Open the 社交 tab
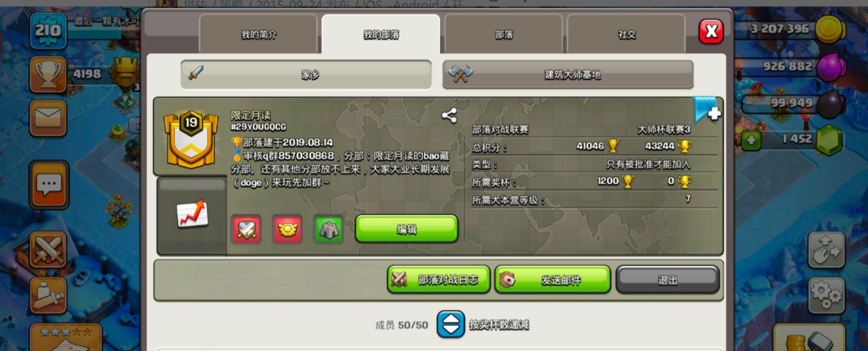Viewport: 868px width, 351px height. 626,35
